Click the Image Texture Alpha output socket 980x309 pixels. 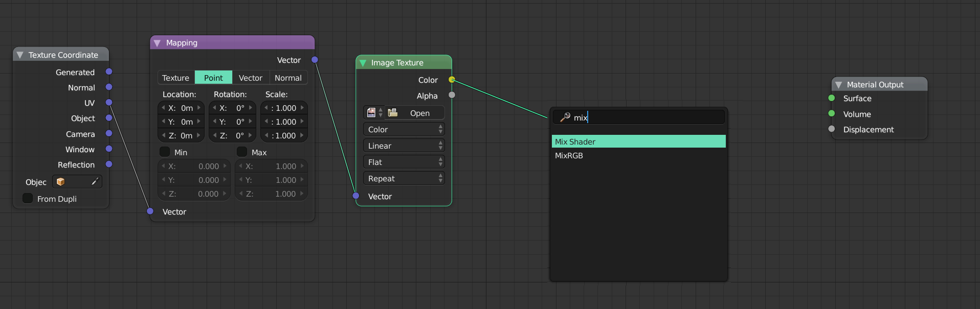click(452, 95)
